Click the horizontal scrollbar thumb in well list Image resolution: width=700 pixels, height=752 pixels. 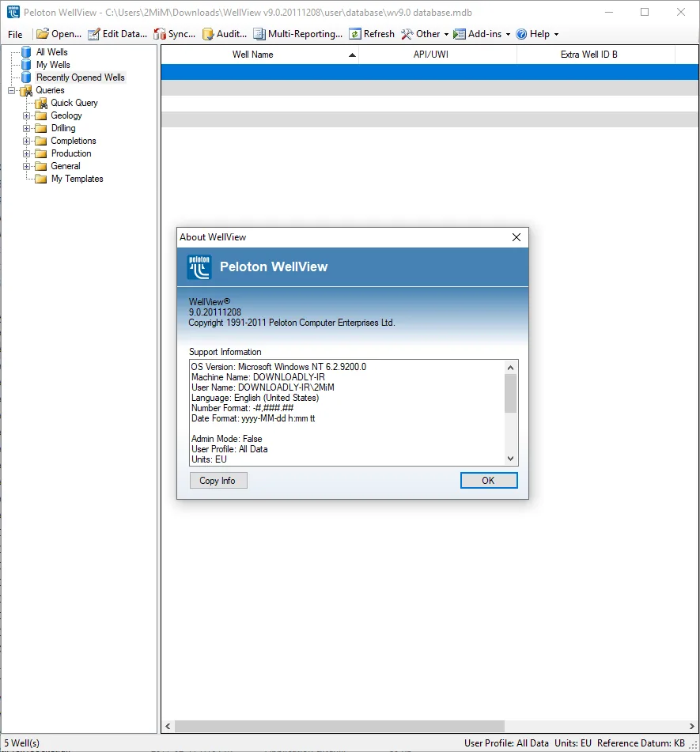(x=339, y=726)
